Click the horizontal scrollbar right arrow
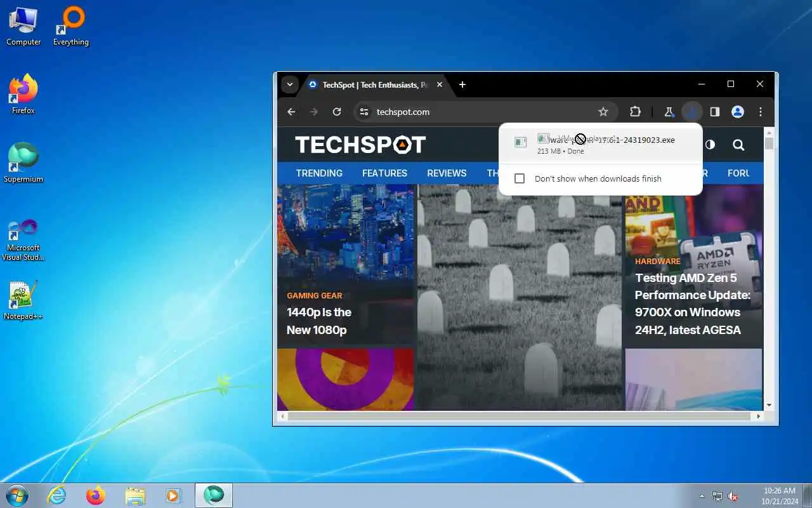The width and height of the screenshot is (812, 508). pyautogui.click(x=758, y=416)
